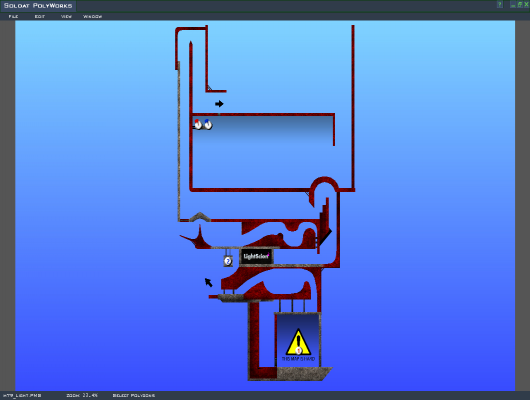Click the htf_Light.pms filename in status bar
The image size is (530, 400).
pos(22,395)
